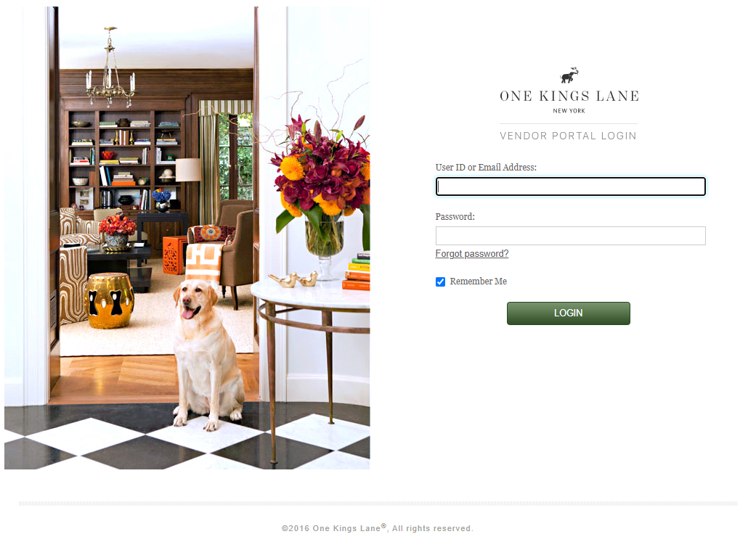756x542 pixels.
Task: Click the ONE KINGS LANE wordmark
Action: tap(569, 97)
